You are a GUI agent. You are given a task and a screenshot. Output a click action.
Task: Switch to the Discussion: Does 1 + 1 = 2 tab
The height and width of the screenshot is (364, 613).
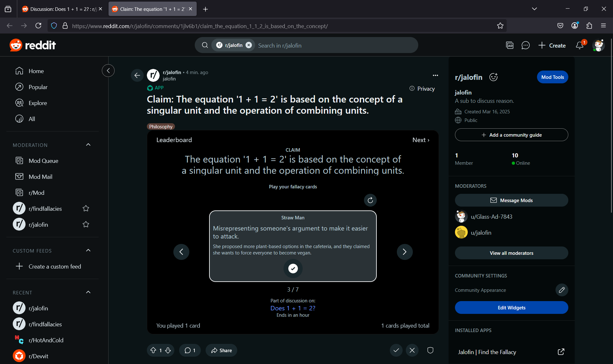pyautogui.click(x=61, y=9)
